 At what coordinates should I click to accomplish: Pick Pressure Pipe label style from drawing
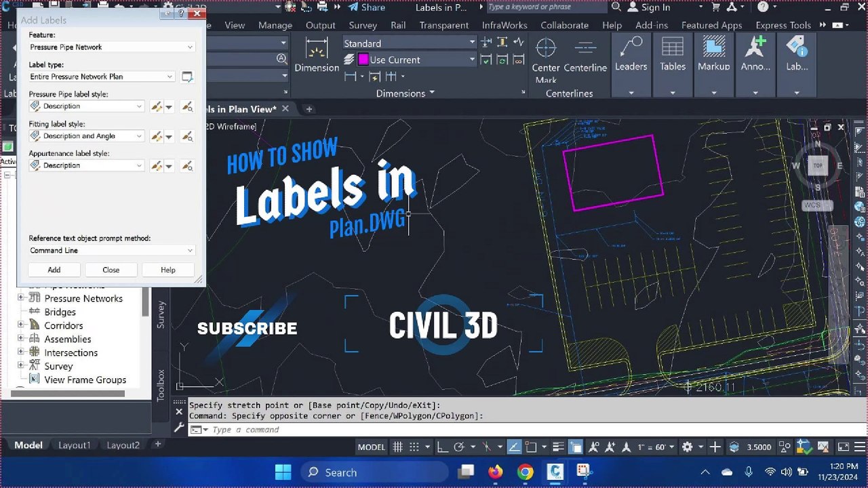pyautogui.click(x=187, y=106)
